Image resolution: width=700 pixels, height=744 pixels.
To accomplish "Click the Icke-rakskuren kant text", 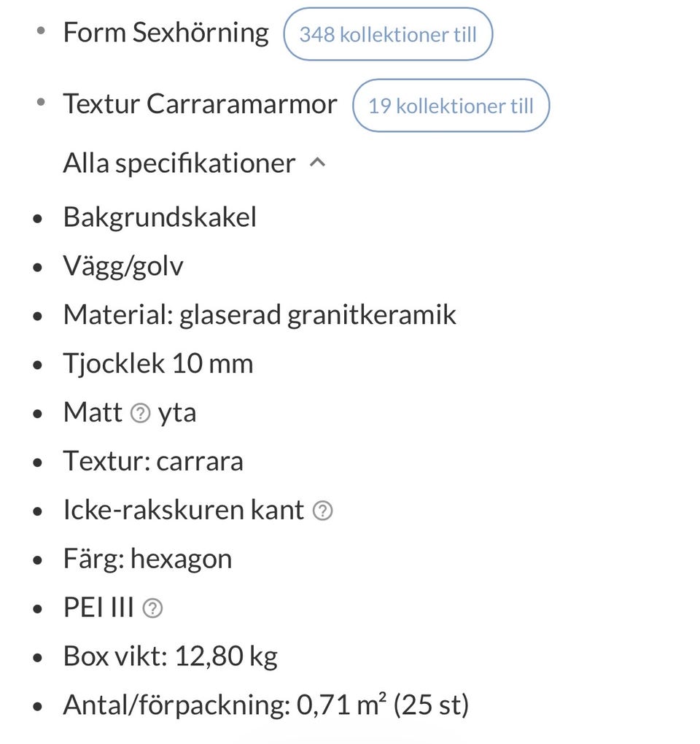I will tap(183, 511).
